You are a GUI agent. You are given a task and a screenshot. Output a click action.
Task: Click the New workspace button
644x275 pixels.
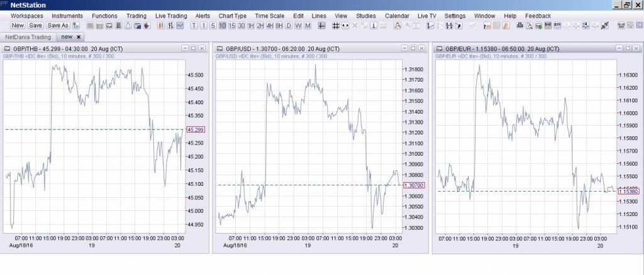pos(18,26)
